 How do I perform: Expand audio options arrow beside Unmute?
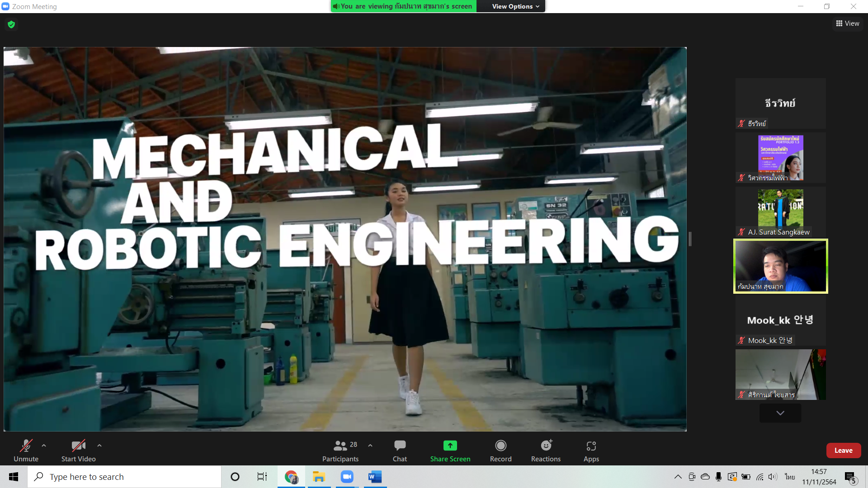tap(44, 446)
